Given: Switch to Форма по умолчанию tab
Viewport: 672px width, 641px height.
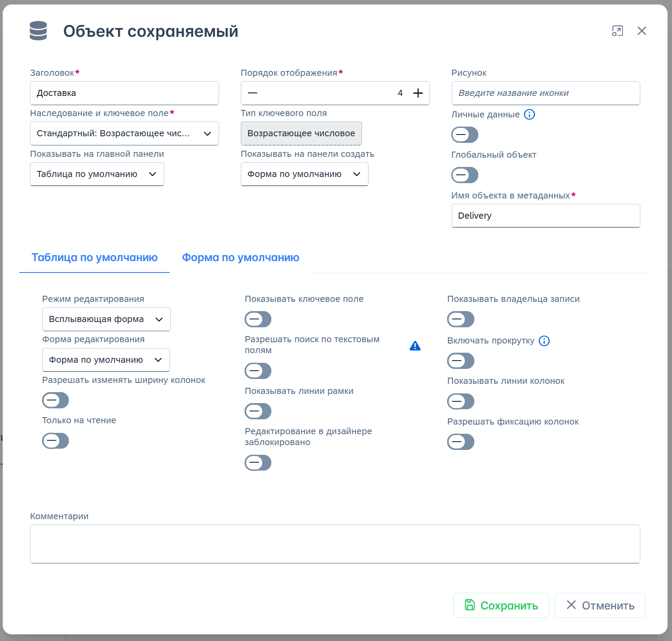Looking at the screenshot, I should coord(241,258).
